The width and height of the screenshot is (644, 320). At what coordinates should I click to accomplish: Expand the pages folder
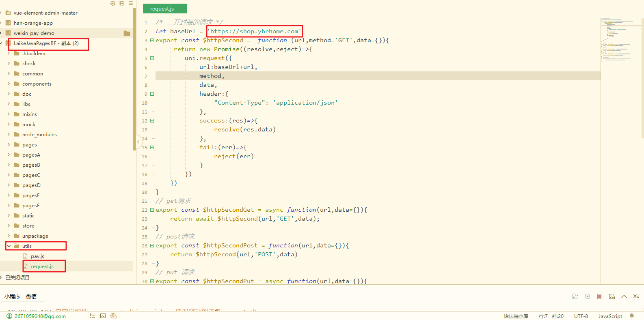(x=9, y=145)
